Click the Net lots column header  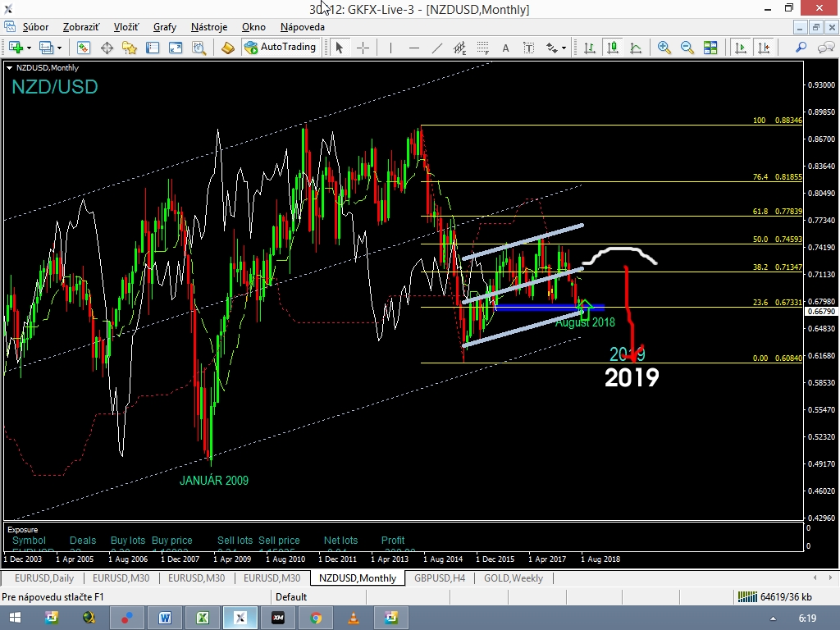(x=340, y=540)
